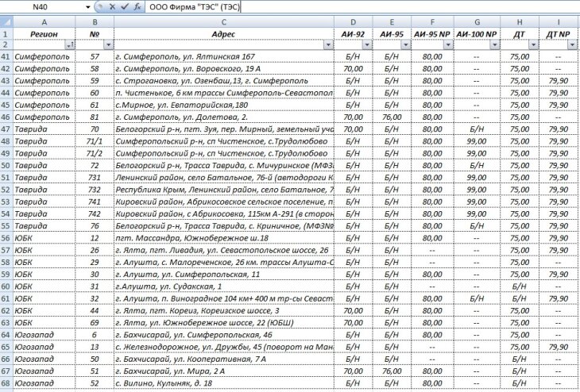Click the enter checkmark icon in formula bar
This screenshot has height=392, width=580.
[x=124, y=6]
